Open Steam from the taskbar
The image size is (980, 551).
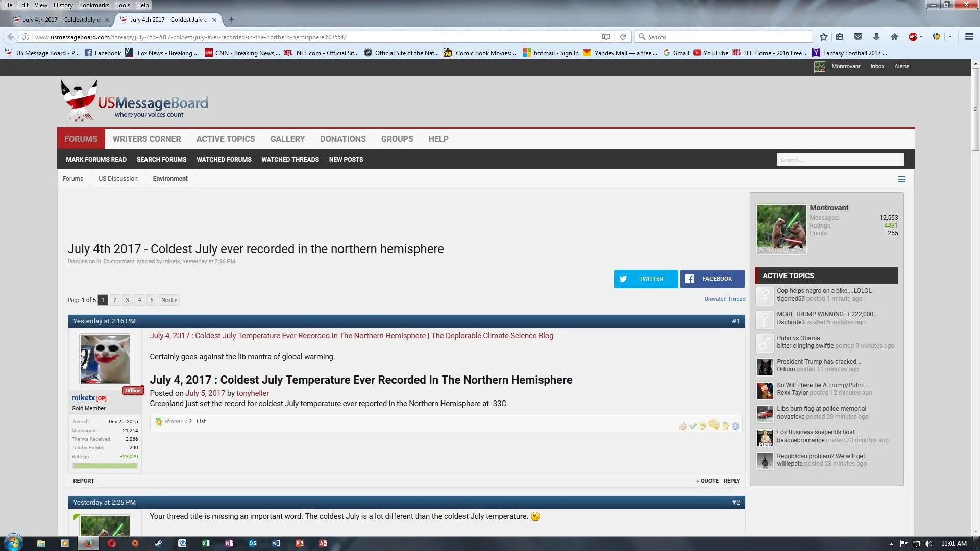pos(158,543)
